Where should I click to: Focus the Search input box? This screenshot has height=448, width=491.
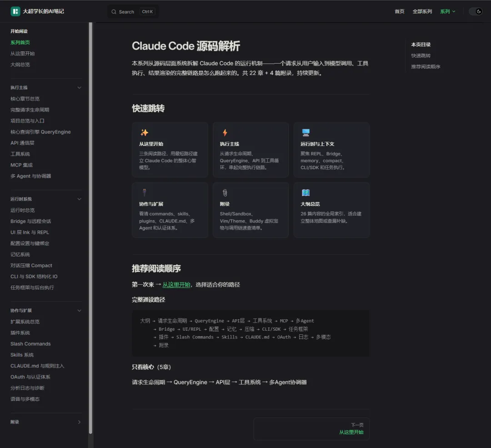click(133, 12)
